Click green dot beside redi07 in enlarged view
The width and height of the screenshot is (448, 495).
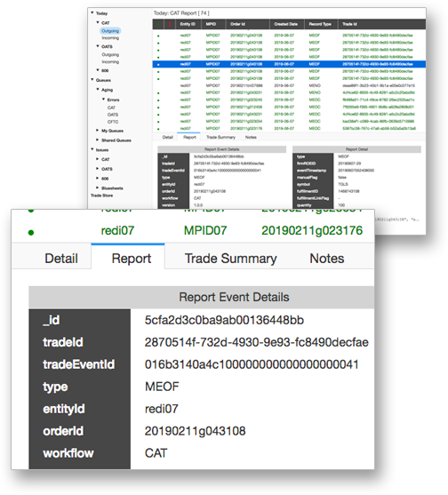pos(31,233)
